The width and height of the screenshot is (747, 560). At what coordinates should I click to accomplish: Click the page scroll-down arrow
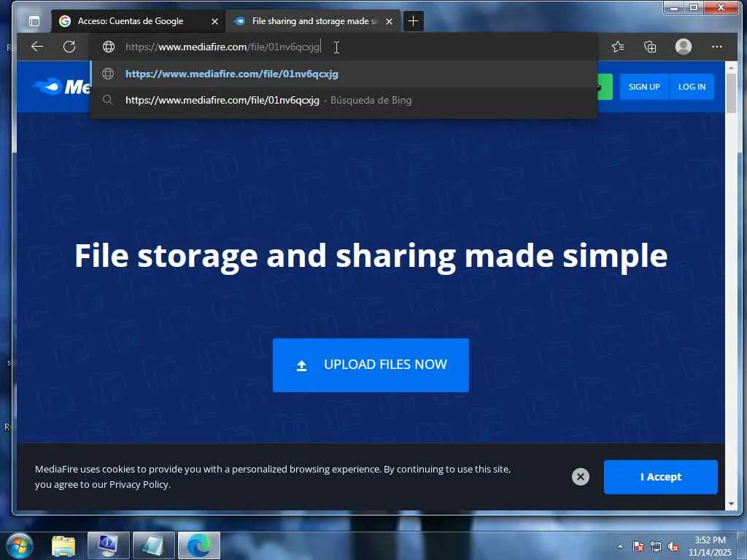[x=731, y=504]
